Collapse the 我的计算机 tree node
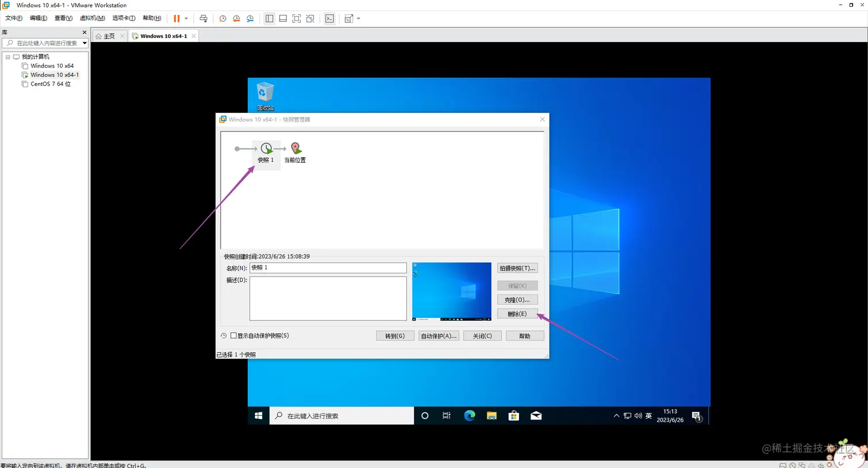868x468 pixels. pyautogui.click(x=7, y=57)
